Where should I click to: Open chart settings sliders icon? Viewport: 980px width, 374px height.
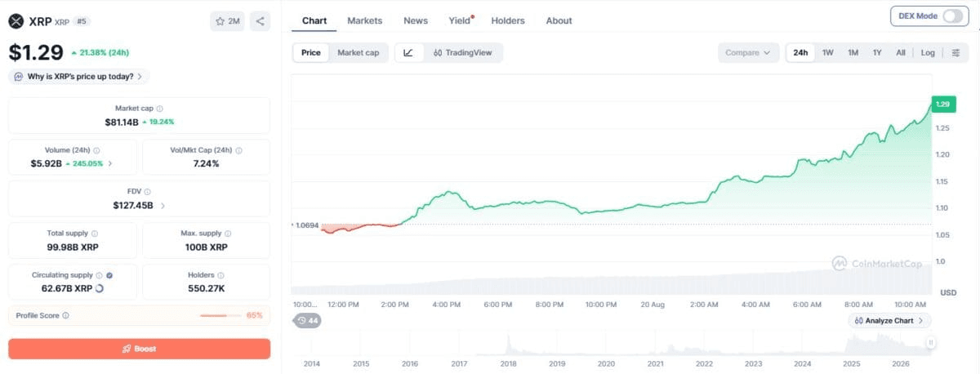(955, 52)
